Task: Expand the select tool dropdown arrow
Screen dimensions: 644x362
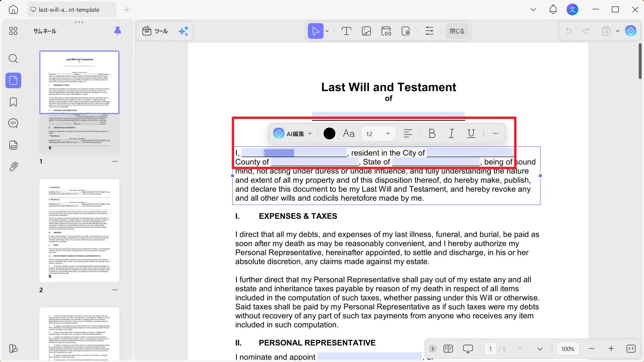Action: coord(327,31)
